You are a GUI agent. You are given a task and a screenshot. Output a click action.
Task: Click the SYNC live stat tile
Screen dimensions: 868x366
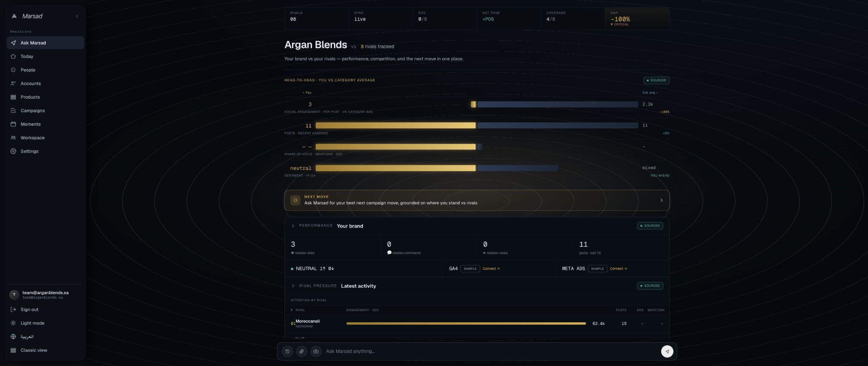coord(381,19)
